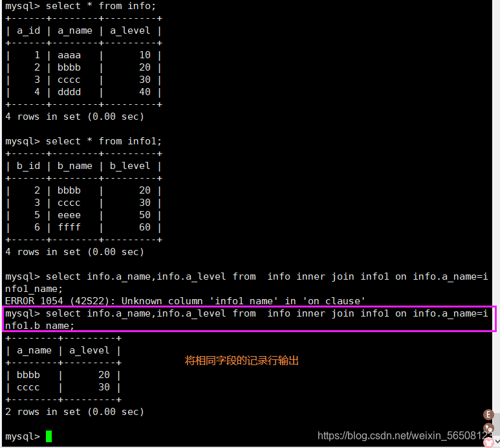
Task: Open the input method skin t-shirt icon
Action: pyautogui.click(x=488, y=442)
